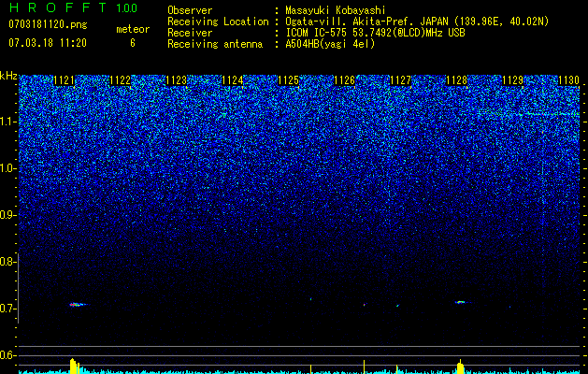Click the 1123 time marker

[x=177, y=80]
